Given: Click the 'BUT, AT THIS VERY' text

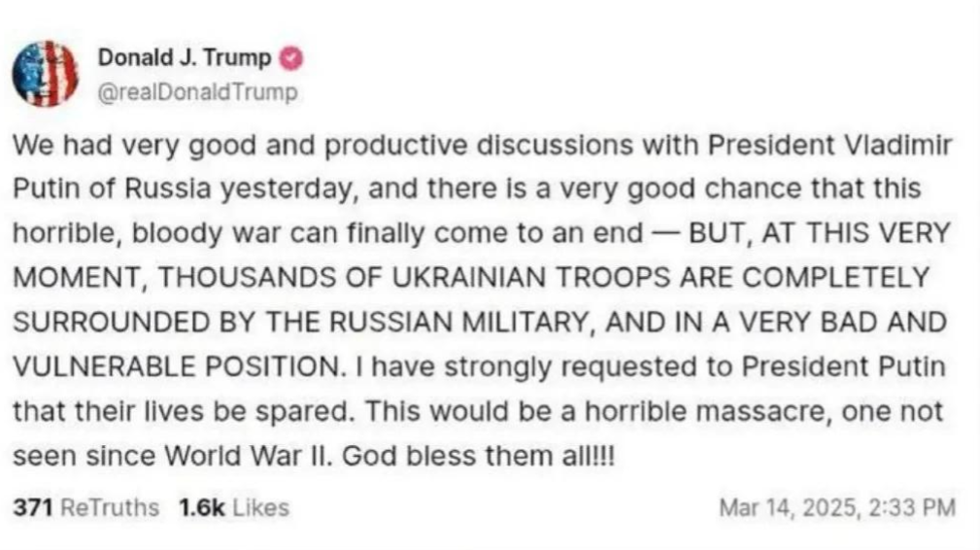Looking at the screenshot, I should 820,233.
